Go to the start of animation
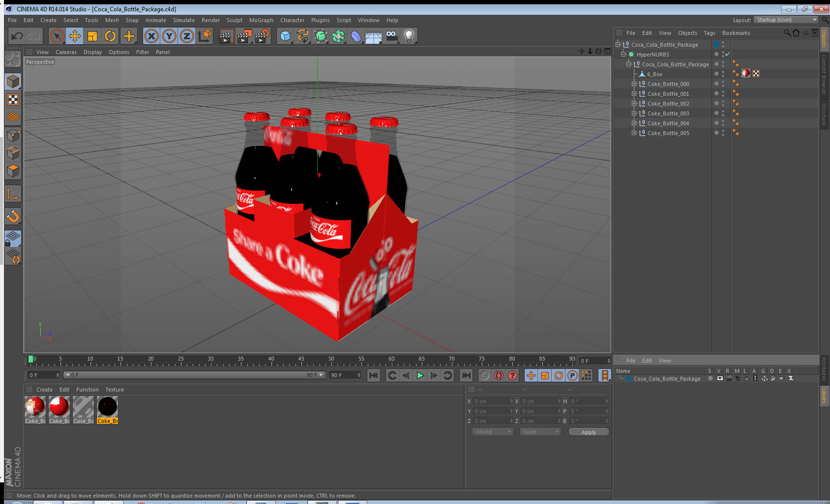Screen dimensions: 830x504 point(374,375)
